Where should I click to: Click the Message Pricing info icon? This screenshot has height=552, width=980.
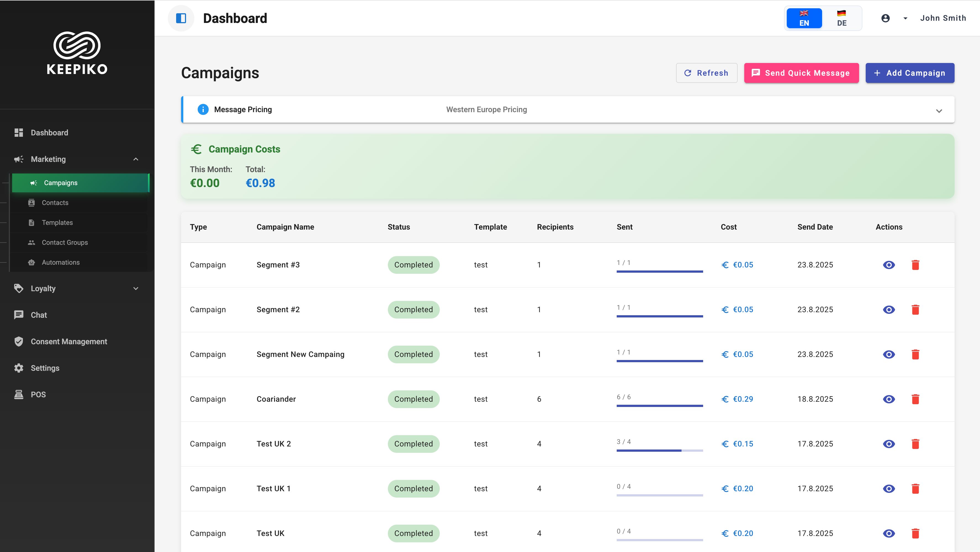pyautogui.click(x=203, y=110)
